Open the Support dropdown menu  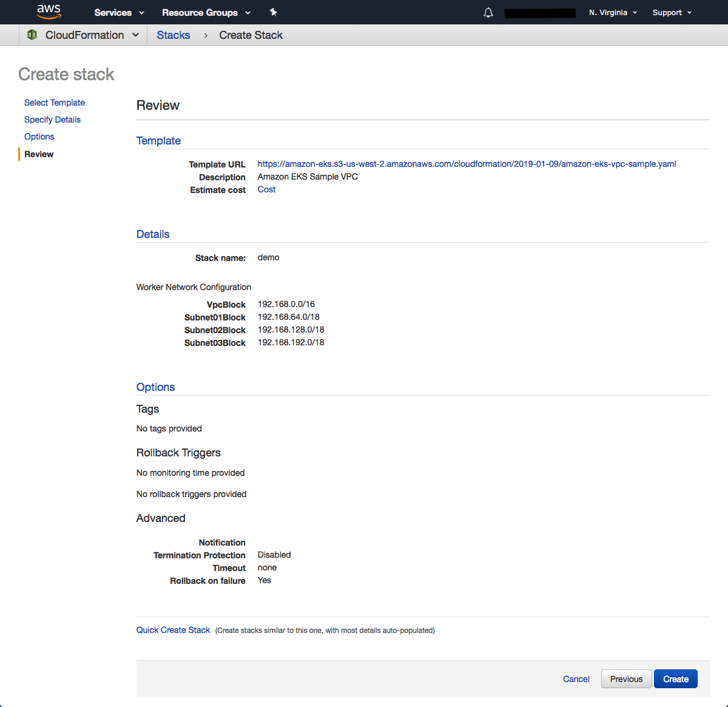[x=672, y=12]
